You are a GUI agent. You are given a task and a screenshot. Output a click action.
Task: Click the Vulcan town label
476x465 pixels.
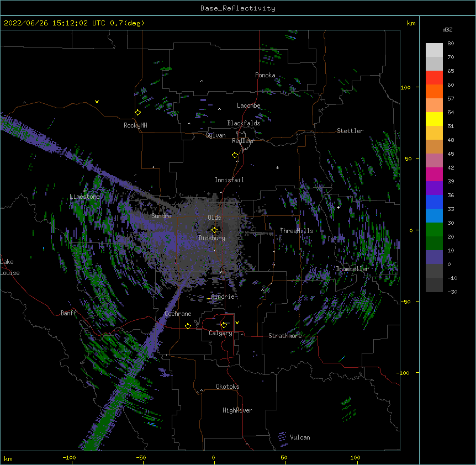click(x=300, y=437)
